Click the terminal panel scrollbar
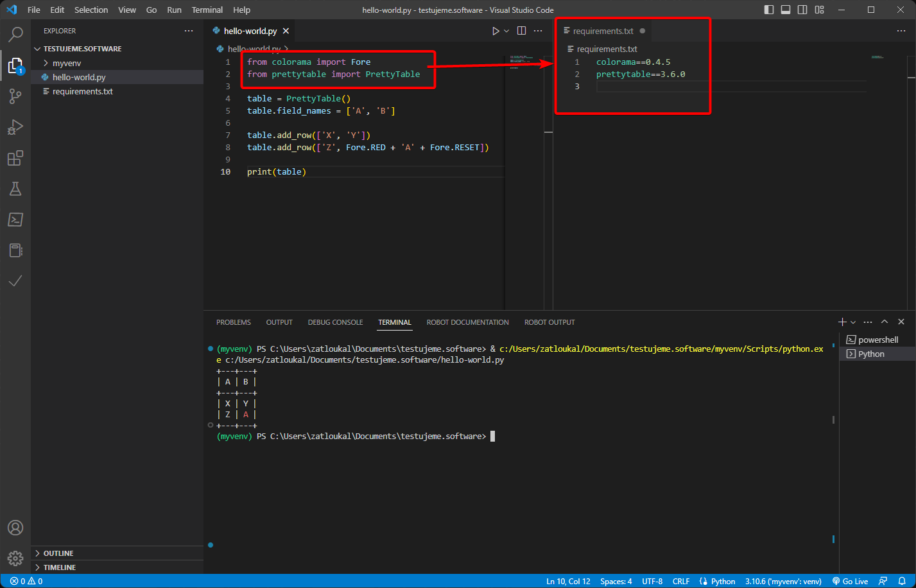This screenshot has height=588, width=916. [833, 420]
